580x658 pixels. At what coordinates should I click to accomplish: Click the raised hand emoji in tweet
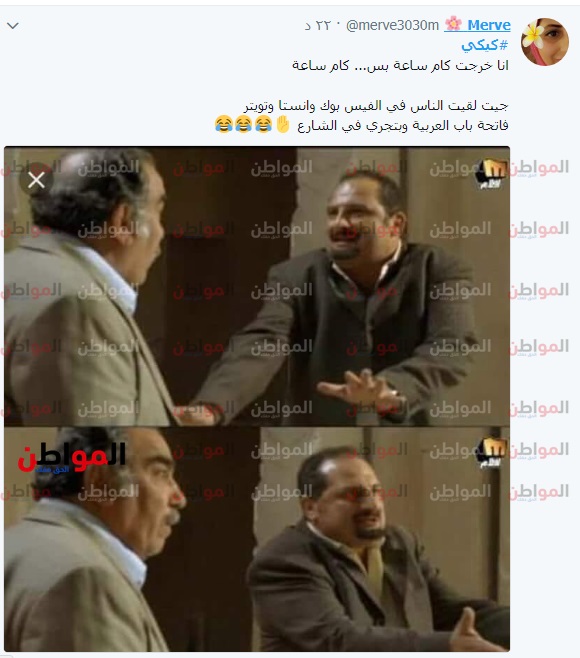click(283, 125)
